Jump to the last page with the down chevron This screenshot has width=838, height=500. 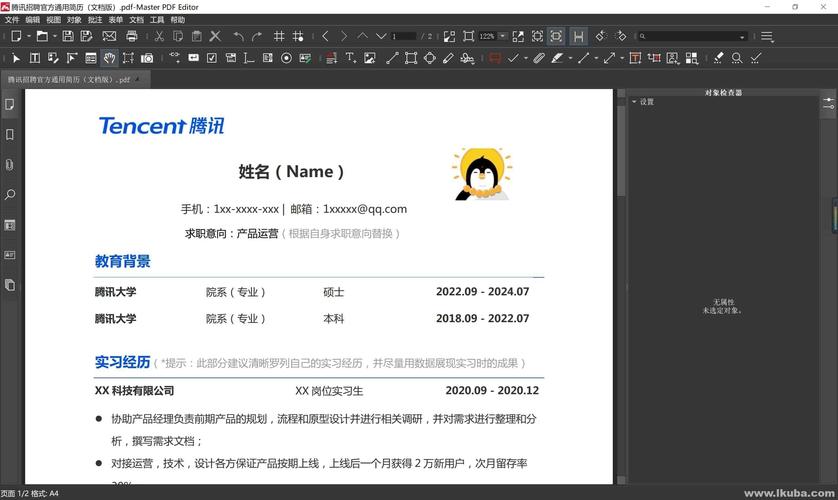381,36
